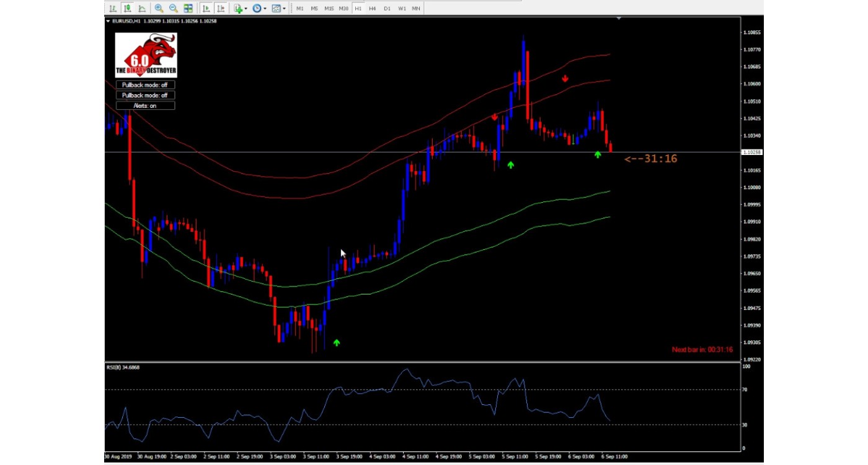The image size is (868, 465).
Task: Open the periodicity clock dropdown arrow
Action: click(265, 9)
